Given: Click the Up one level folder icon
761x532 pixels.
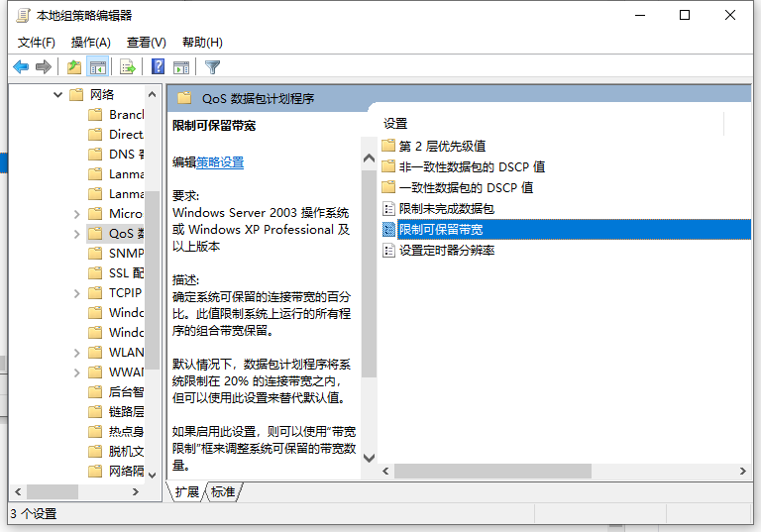Looking at the screenshot, I should point(74,67).
